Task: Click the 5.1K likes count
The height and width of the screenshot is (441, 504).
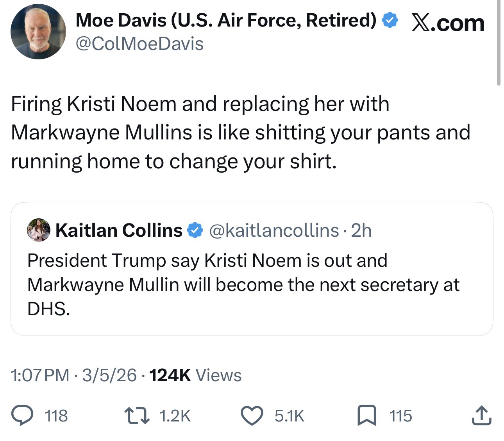Action: pos(289,416)
